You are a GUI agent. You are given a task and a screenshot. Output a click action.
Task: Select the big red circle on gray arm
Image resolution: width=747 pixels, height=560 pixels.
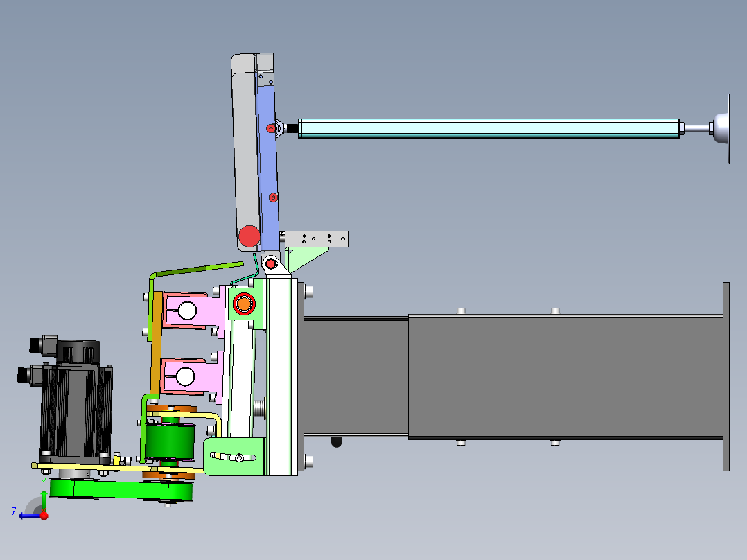coord(249,236)
